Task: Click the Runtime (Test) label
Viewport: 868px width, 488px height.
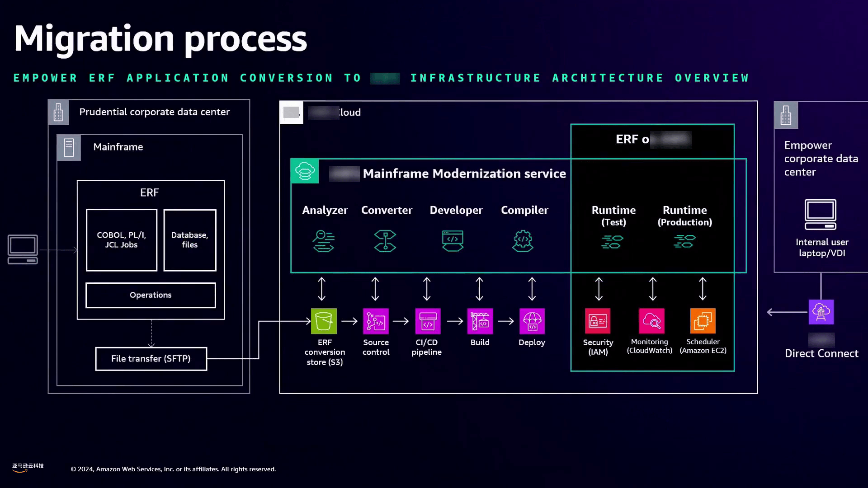Action: click(613, 216)
